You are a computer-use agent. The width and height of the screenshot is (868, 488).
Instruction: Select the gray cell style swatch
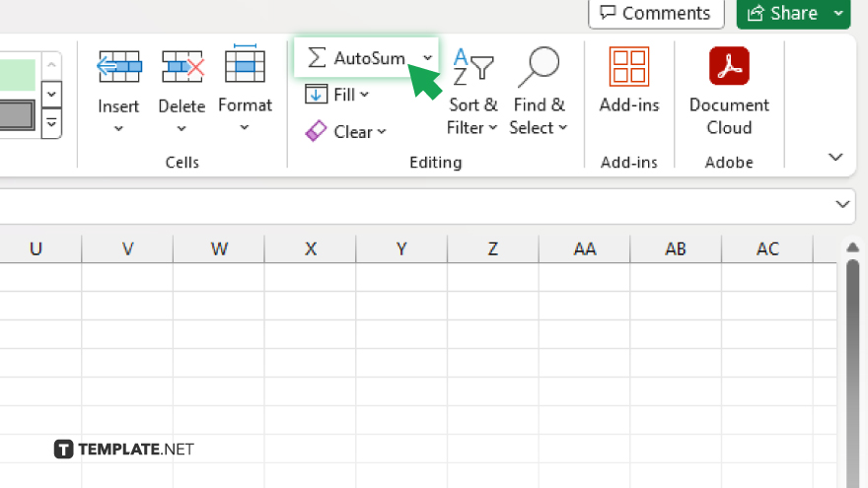[17, 115]
